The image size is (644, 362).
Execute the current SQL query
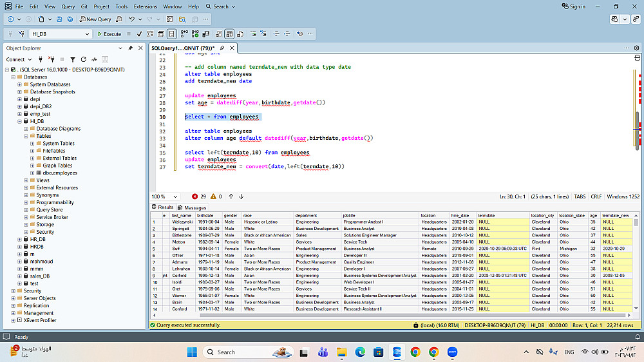point(109,33)
